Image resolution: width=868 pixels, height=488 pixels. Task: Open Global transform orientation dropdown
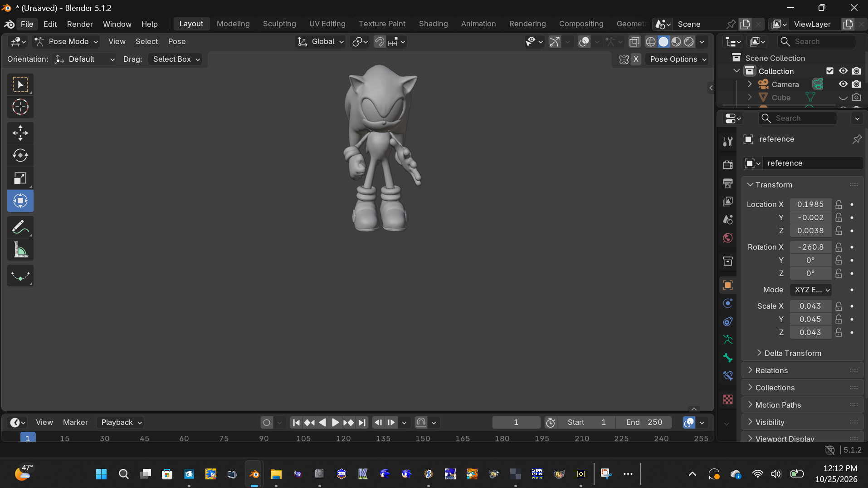320,41
